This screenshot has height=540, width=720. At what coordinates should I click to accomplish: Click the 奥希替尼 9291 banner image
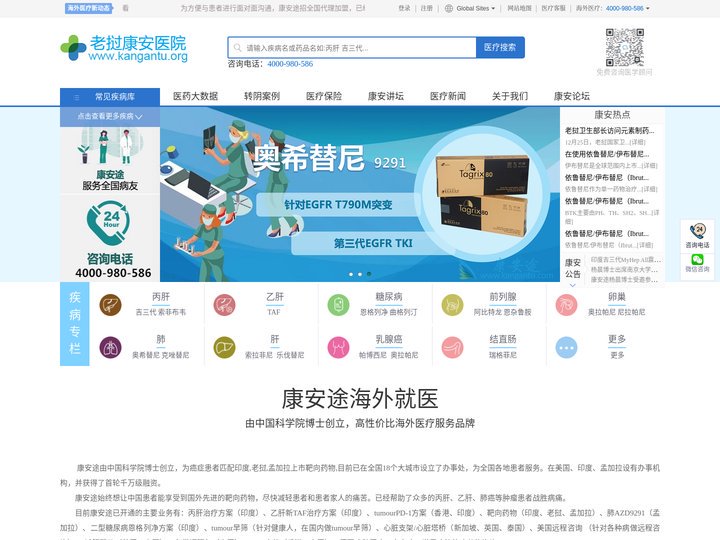point(360,194)
